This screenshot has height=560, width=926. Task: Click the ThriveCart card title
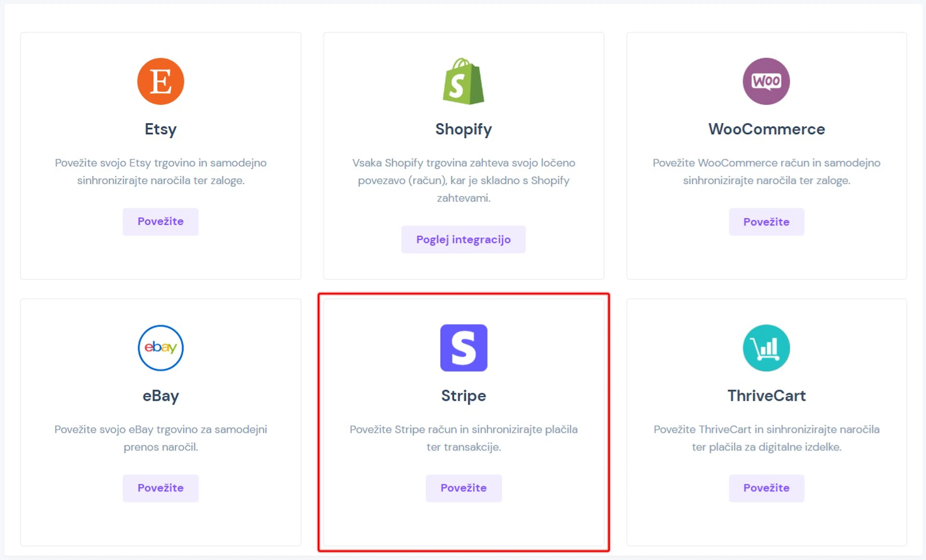766,396
